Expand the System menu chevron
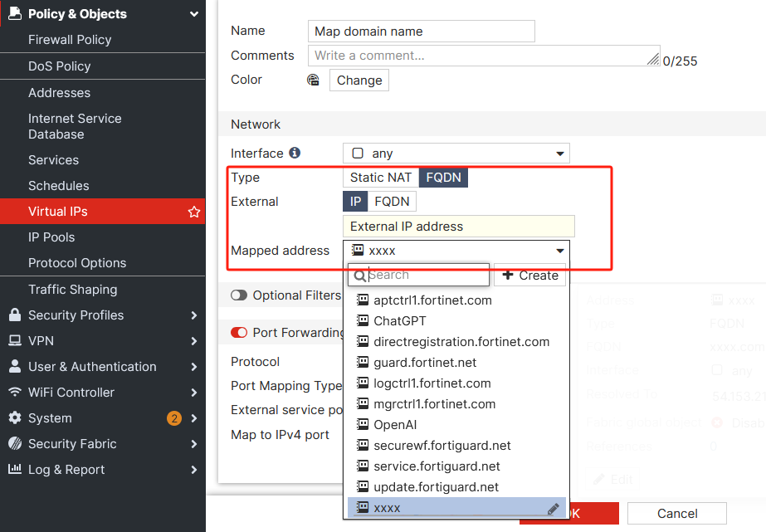Viewport: 766px width, 532px height. (194, 418)
